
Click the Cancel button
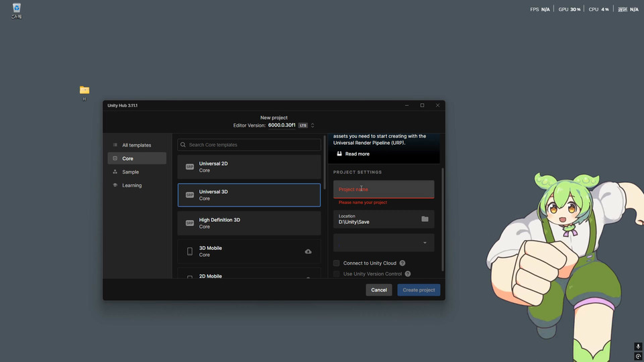(378, 290)
